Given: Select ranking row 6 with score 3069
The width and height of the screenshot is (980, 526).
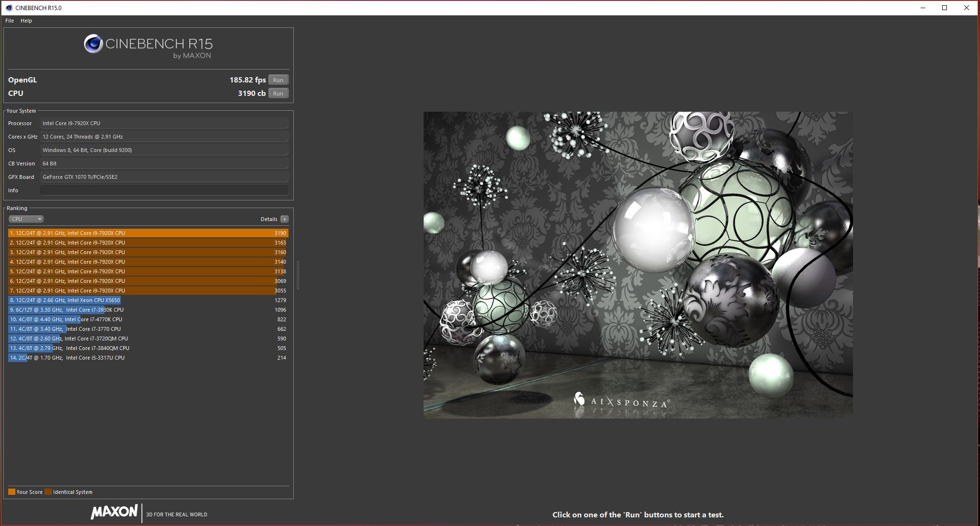Looking at the screenshot, I should (x=148, y=281).
